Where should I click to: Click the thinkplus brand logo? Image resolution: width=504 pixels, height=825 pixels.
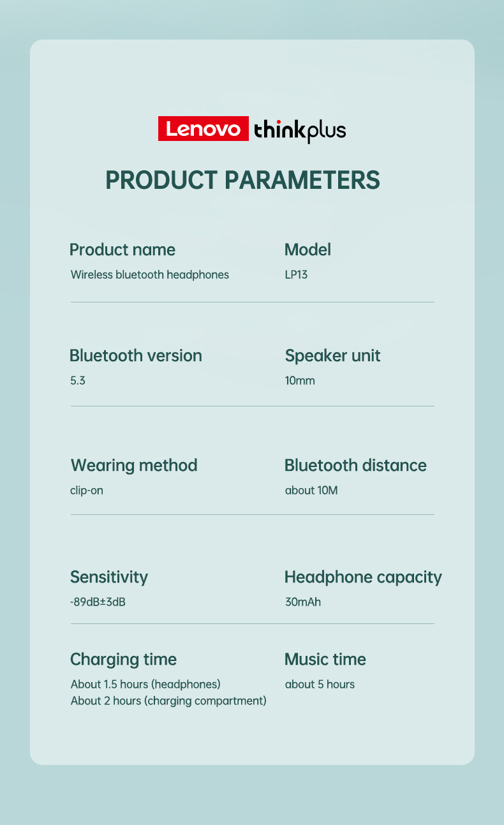pyautogui.click(x=300, y=130)
